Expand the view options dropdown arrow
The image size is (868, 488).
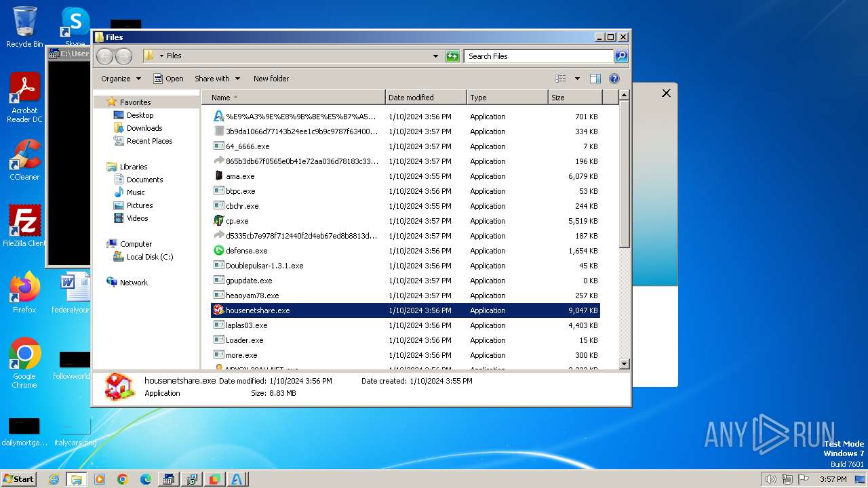pos(577,79)
